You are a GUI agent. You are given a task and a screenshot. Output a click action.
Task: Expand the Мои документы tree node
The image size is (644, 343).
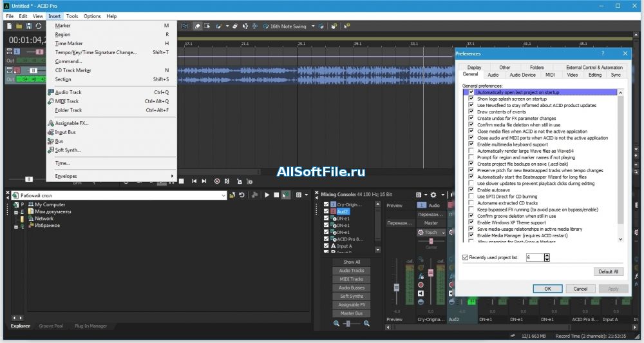16,212
